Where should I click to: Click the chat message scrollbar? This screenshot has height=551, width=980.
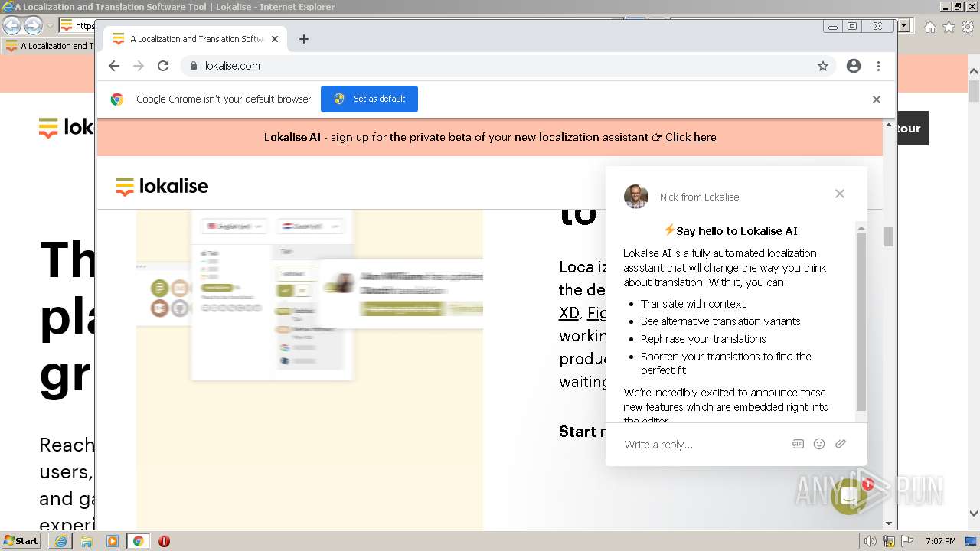click(x=861, y=321)
